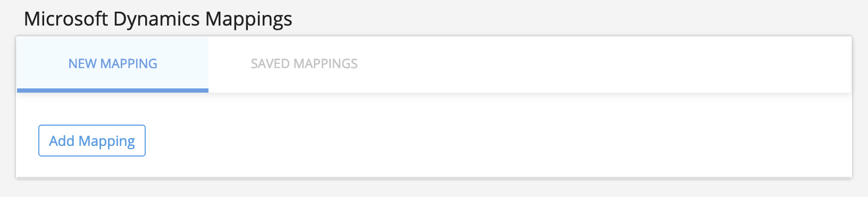Screen dimensions: 868x197
Task: Click the blue underline beneath New Mapping
Action: 113,91
